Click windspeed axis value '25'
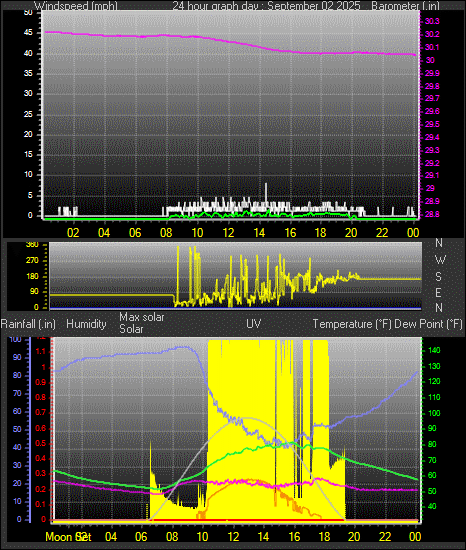 tap(28, 114)
